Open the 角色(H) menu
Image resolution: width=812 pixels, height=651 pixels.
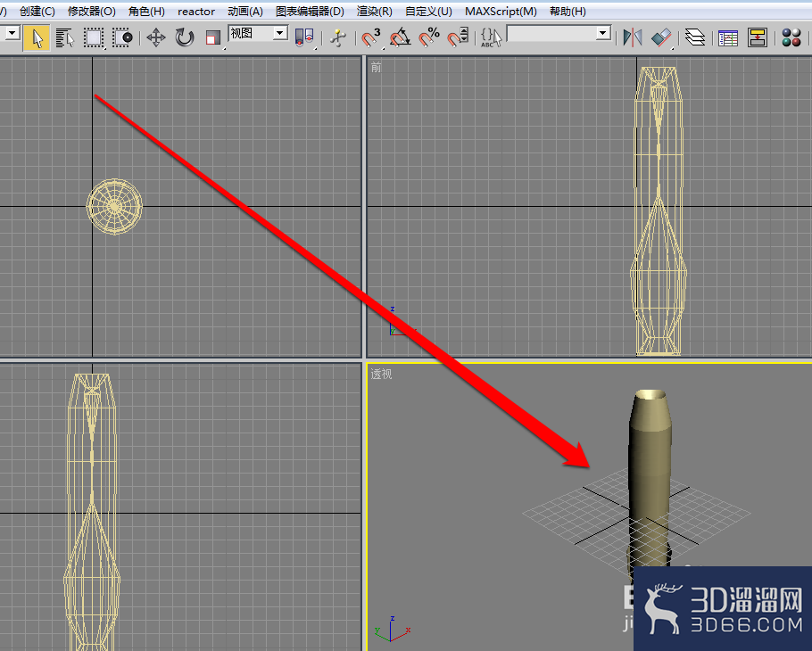(x=146, y=12)
